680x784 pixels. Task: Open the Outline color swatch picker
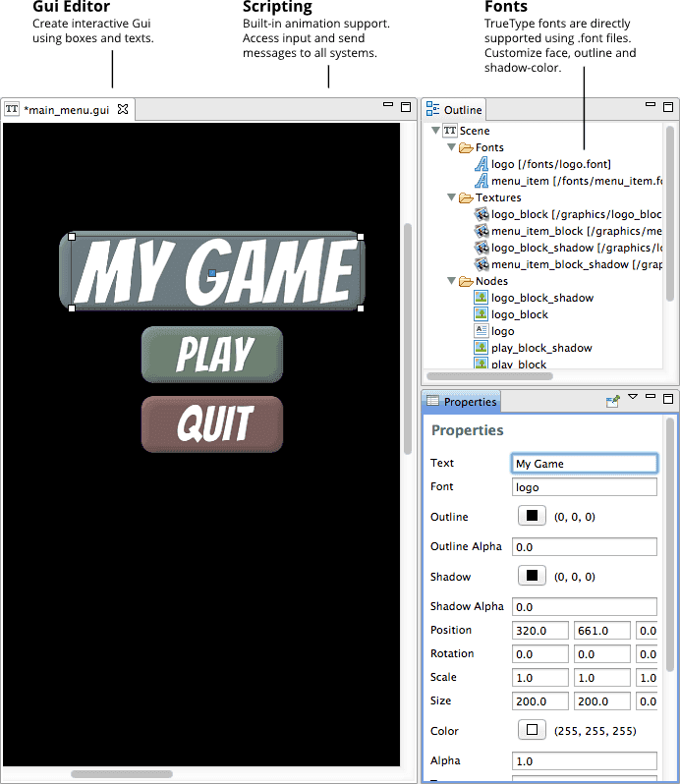(x=532, y=516)
